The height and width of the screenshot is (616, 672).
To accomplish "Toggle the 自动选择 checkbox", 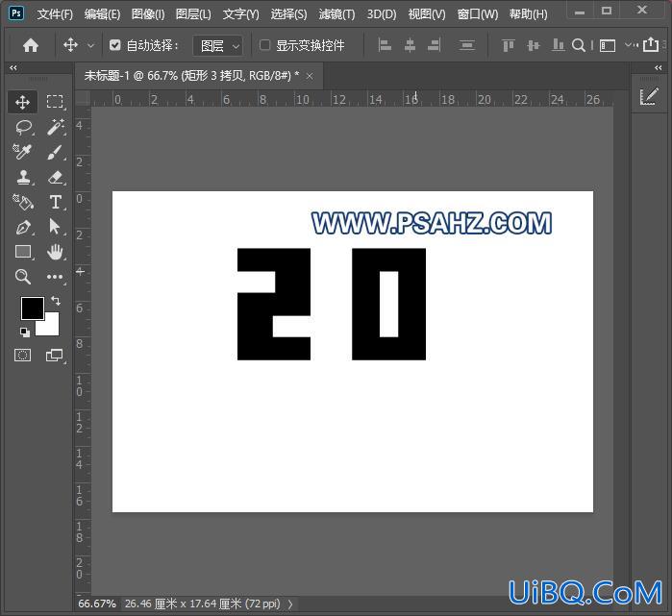I will tap(114, 45).
